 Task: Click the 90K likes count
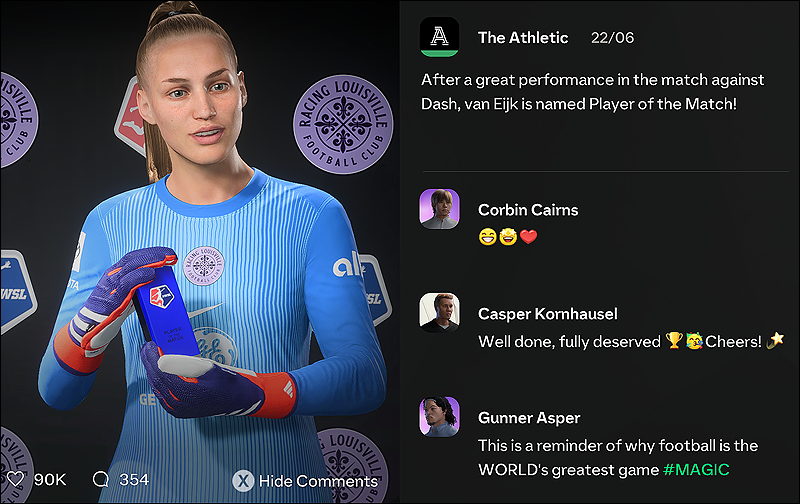tap(50, 480)
